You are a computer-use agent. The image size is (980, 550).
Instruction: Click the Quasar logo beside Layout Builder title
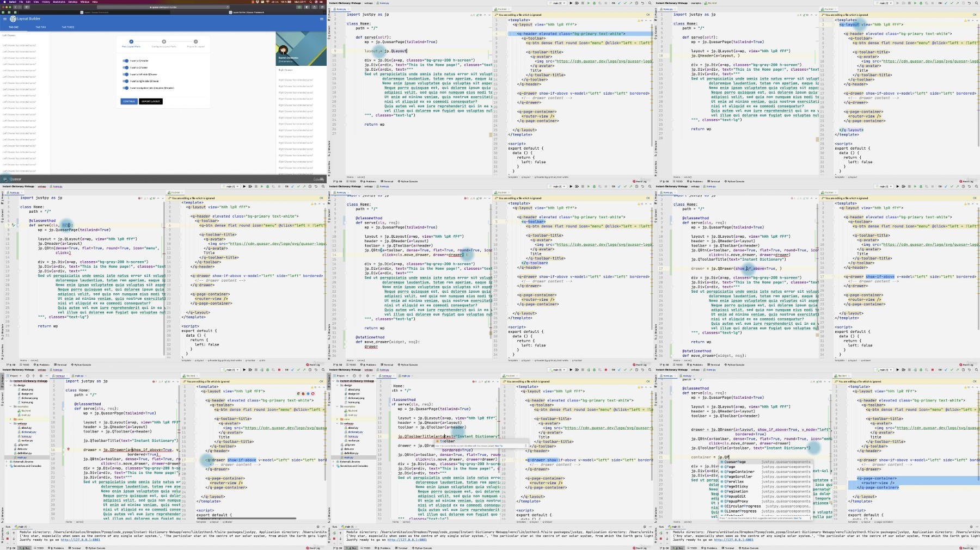coord(13,18)
